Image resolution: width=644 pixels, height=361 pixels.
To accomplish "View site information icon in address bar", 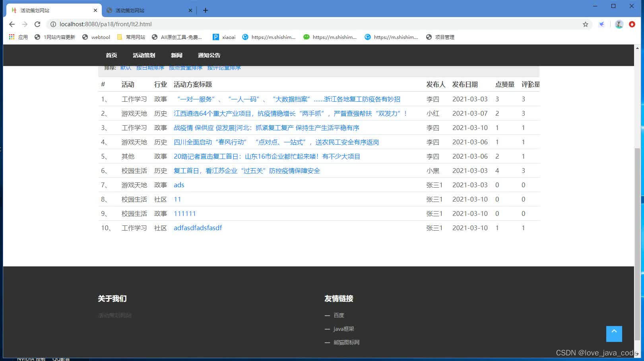I will click(x=53, y=24).
